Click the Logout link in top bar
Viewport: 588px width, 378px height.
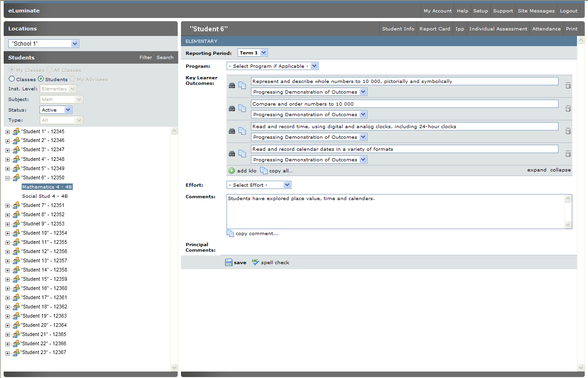click(568, 11)
